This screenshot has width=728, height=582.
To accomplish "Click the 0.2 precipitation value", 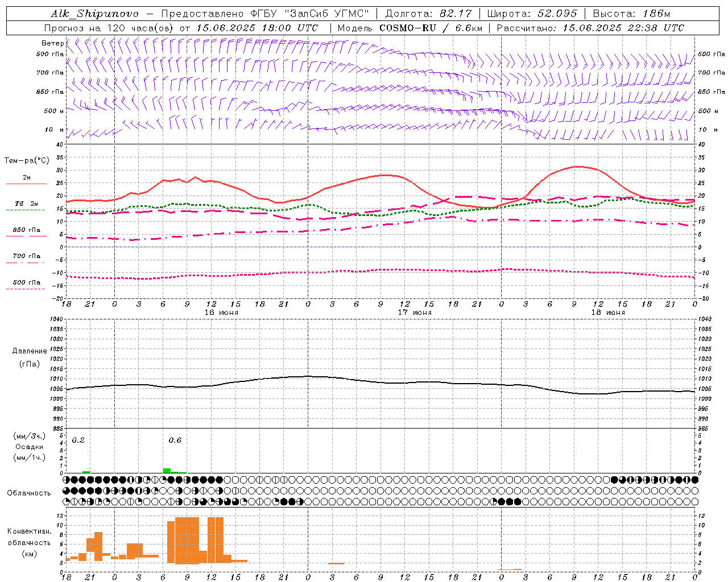I will coord(78,440).
